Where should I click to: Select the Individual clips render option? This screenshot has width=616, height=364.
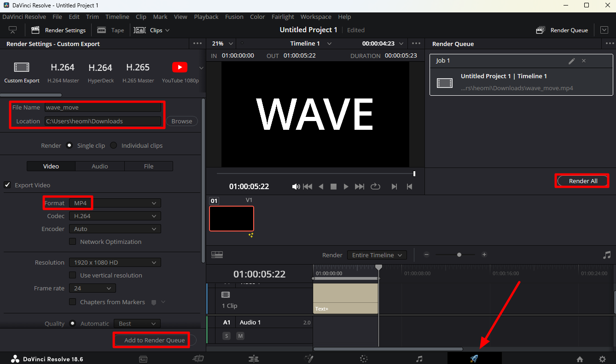(114, 145)
